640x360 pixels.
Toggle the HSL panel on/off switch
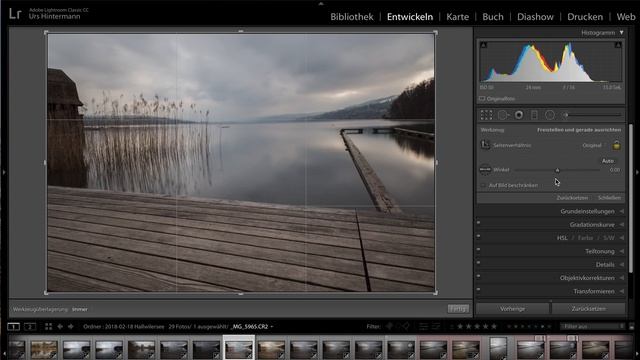tap(478, 236)
